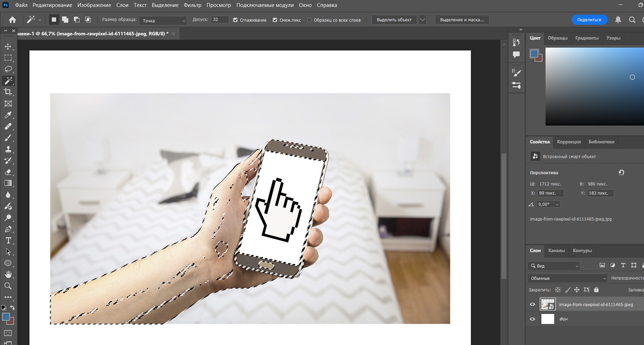Open the Фильтр menu
Viewport: 644px width, 345px height.
[x=192, y=5]
